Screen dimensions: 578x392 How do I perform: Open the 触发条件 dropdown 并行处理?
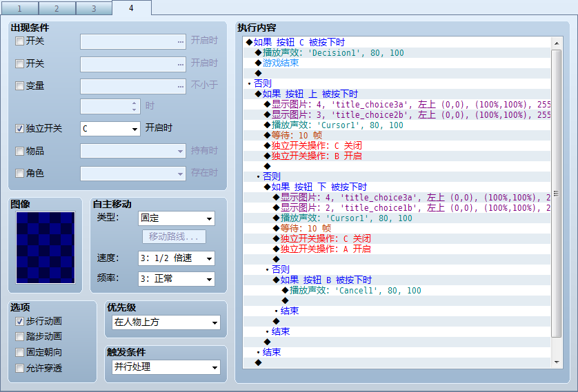[x=166, y=367]
